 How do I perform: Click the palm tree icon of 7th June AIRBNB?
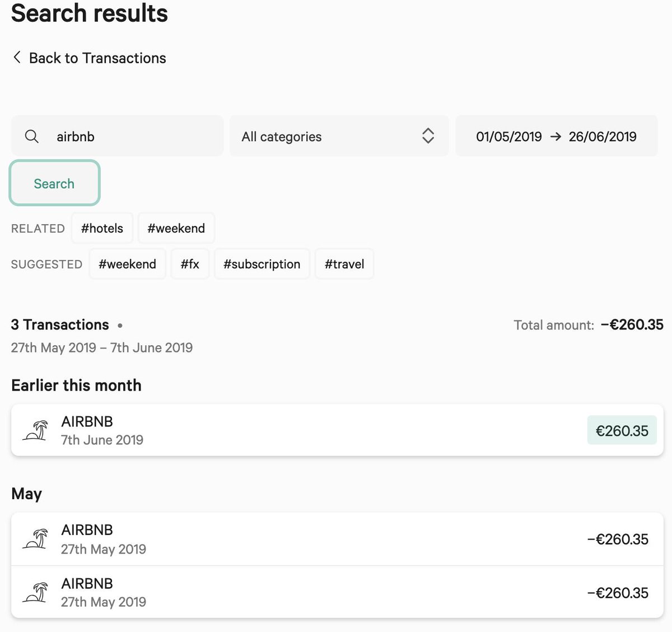[x=35, y=430]
